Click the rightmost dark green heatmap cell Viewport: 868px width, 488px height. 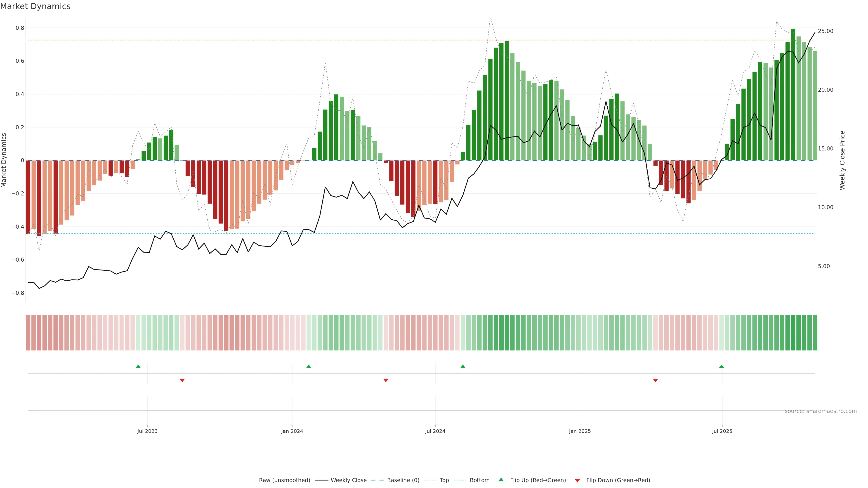click(x=815, y=333)
